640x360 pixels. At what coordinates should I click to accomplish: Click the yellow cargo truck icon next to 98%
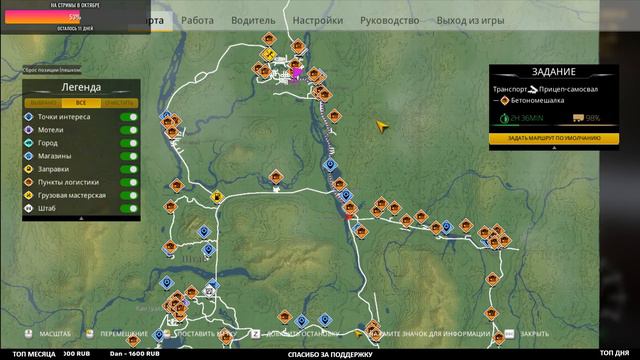pyautogui.click(x=578, y=118)
